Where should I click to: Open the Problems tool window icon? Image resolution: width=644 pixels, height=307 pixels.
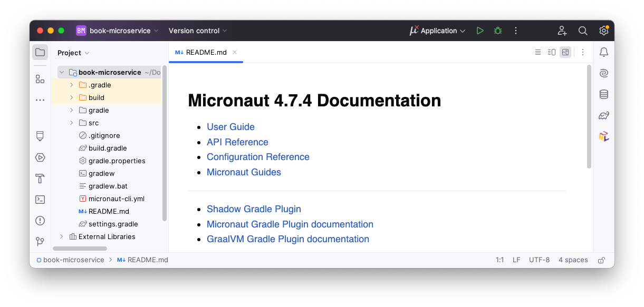[x=40, y=221]
